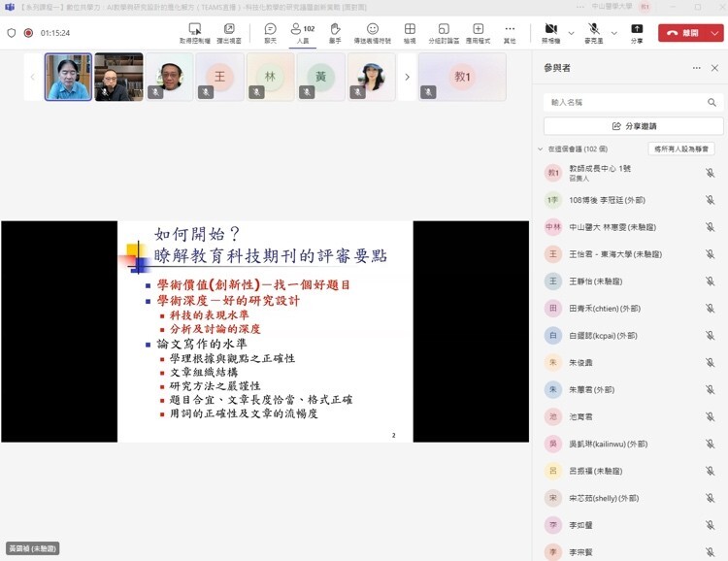The width and height of the screenshot is (728, 561).
Task: Open the 檢視 view layout icon
Action: pos(410,32)
